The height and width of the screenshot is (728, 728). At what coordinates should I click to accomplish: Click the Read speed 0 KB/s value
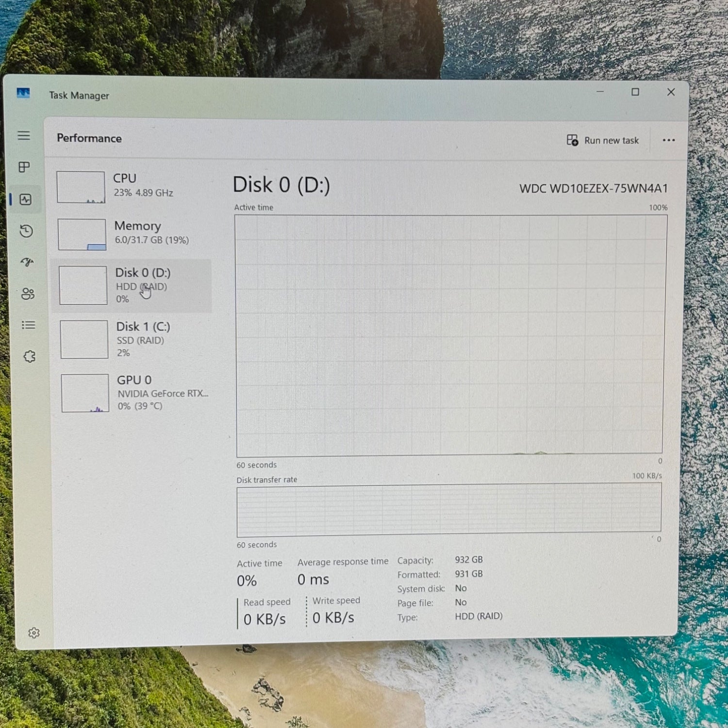(265, 619)
